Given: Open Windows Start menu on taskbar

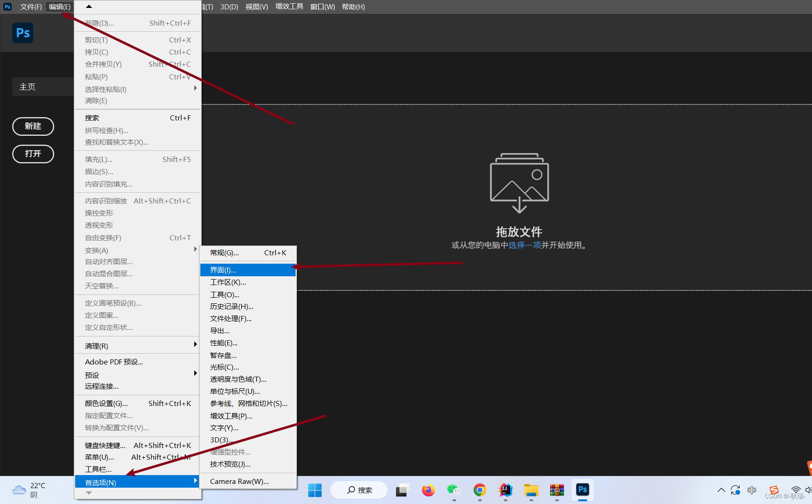Looking at the screenshot, I should (315, 490).
